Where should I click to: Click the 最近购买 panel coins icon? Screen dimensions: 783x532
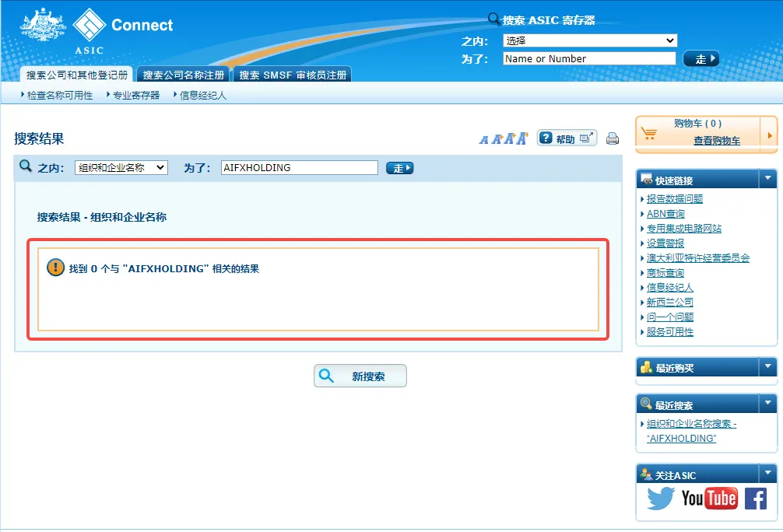point(646,367)
